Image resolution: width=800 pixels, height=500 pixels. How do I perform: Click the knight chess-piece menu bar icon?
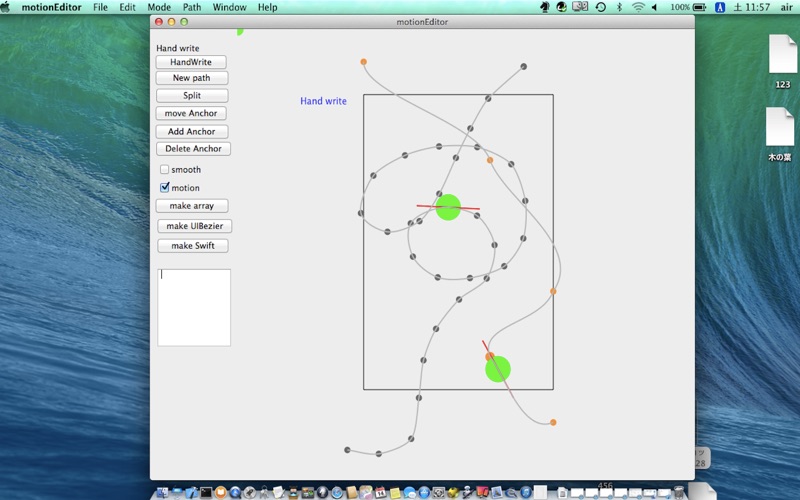[x=544, y=7]
